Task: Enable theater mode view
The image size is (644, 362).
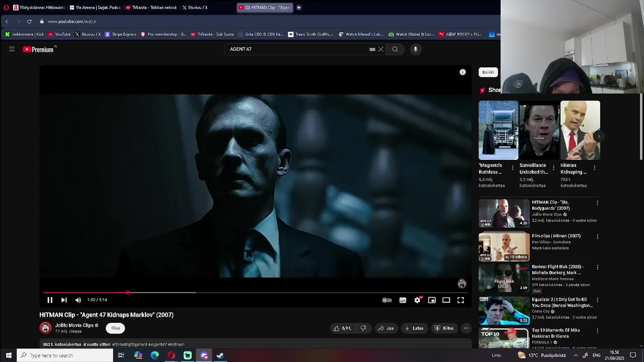Action: 446,300
